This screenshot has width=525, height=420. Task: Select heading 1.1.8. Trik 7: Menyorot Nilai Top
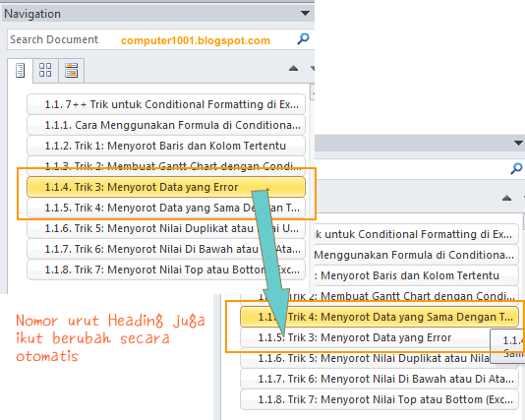pos(166,270)
